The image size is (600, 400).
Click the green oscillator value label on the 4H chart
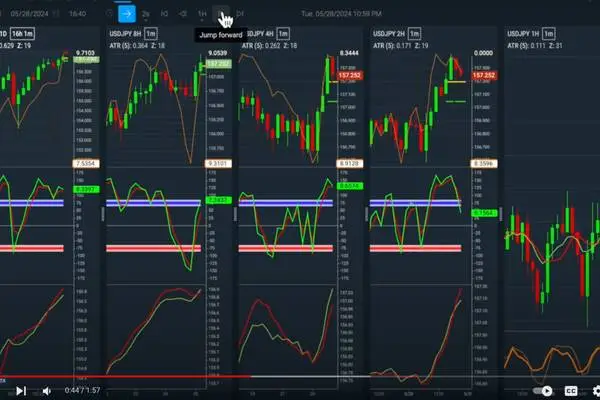pyautogui.click(x=350, y=186)
